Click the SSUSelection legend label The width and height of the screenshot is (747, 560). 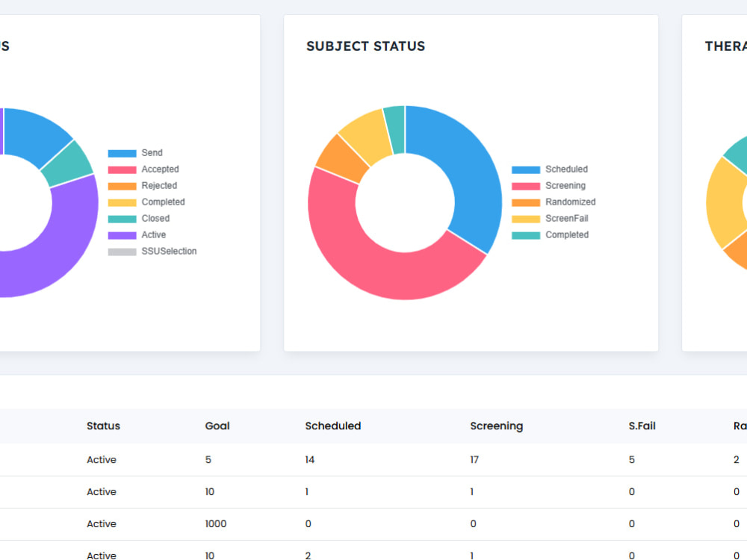169,252
